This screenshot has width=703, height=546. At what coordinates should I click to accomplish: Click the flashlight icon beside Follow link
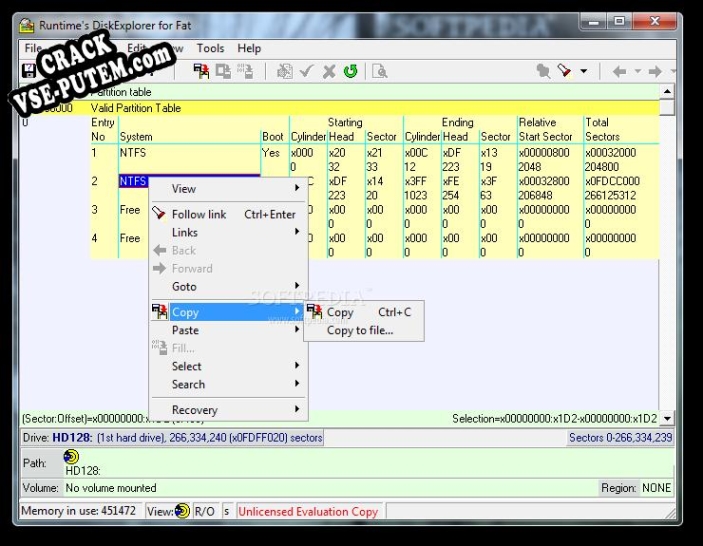(159, 213)
